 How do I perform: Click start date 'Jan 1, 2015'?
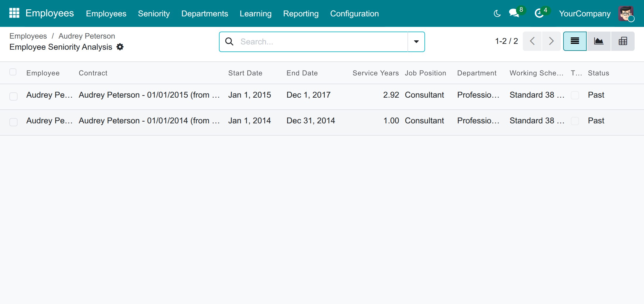(250, 95)
